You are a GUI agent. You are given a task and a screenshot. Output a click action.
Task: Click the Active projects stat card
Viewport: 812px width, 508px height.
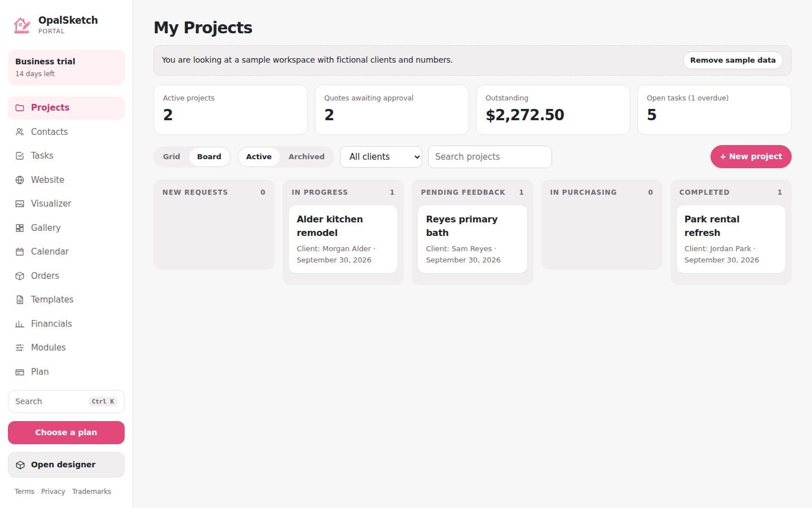click(x=231, y=110)
